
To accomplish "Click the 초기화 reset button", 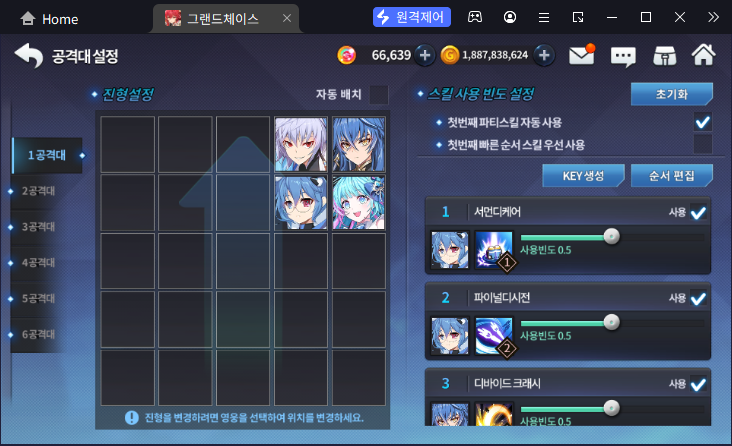I will coord(671,94).
